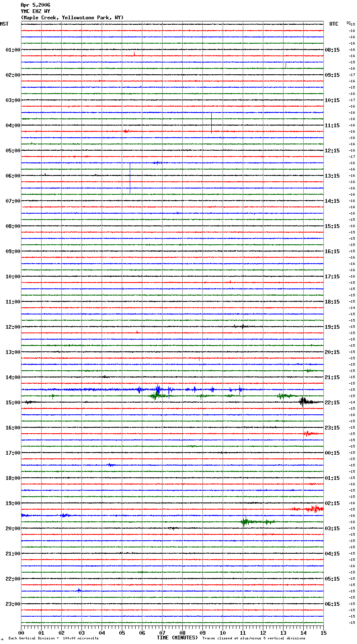Image resolution: width=357 pixels, height=644 pixels.
Task: Select the '16:00' MST time label
Action: (13, 428)
